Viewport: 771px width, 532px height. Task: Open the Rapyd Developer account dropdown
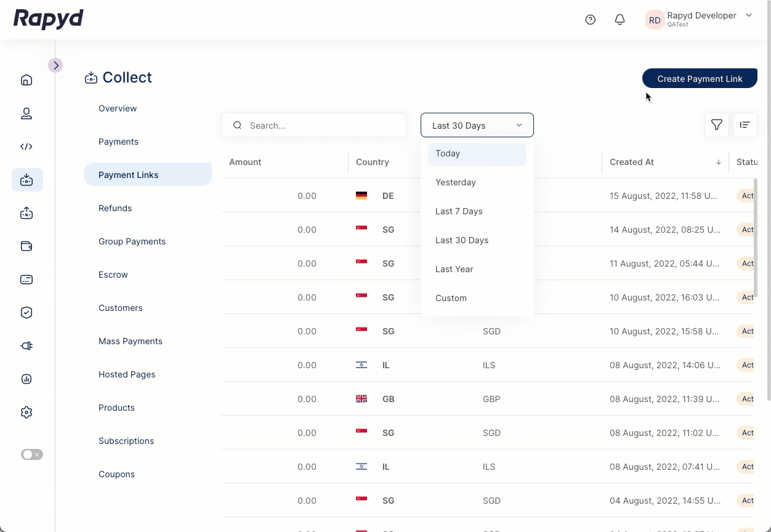point(749,15)
